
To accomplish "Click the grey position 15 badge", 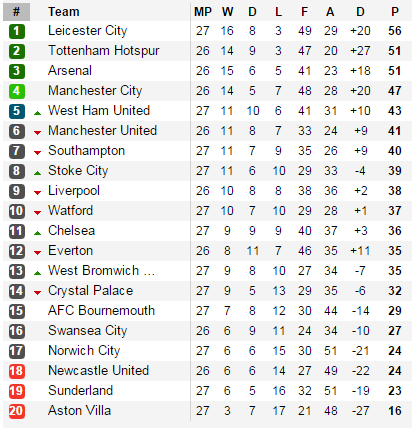I will click(17, 311).
